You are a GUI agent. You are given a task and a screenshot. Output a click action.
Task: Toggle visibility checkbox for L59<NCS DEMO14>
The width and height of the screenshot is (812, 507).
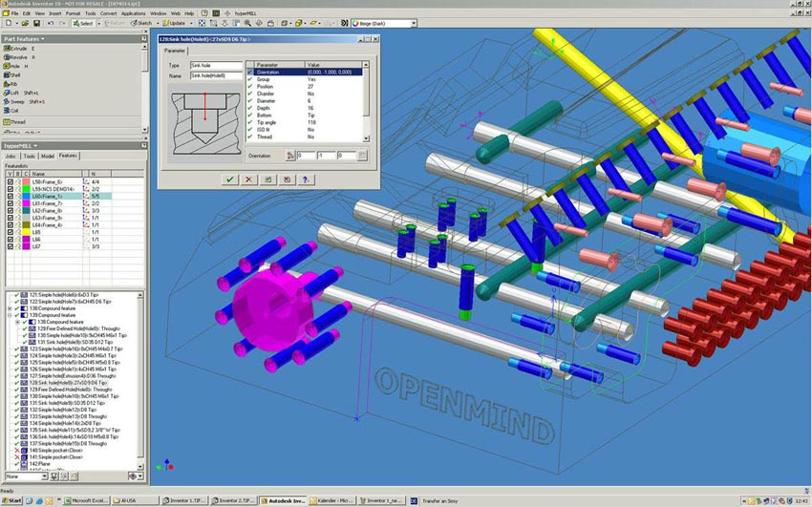[x=10, y=189]
